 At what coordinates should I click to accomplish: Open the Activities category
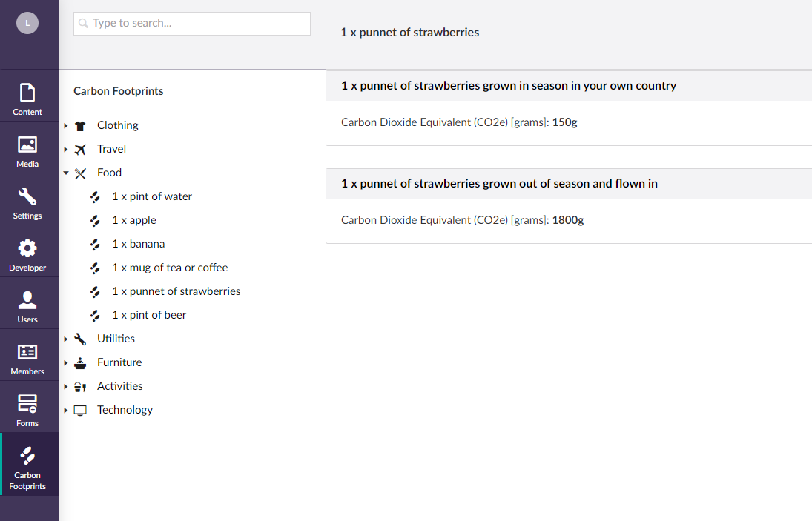click(x=119, y=386)
